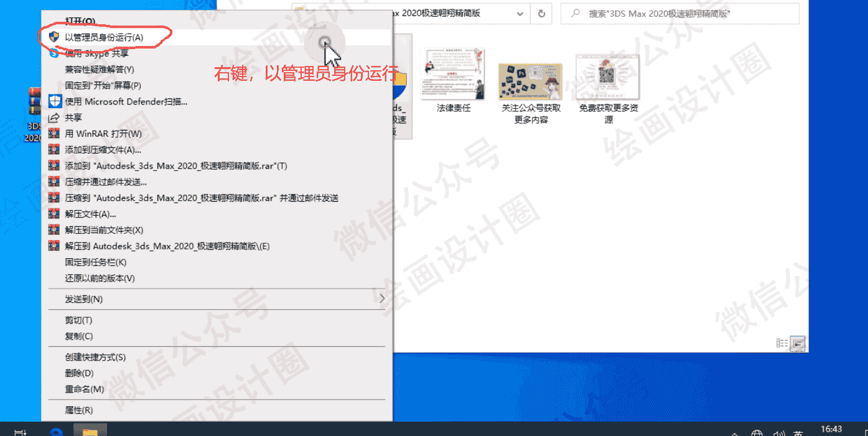Expand the 发送到(N) submenu
The image size is (868, 436).
click(x=217, y=299)
